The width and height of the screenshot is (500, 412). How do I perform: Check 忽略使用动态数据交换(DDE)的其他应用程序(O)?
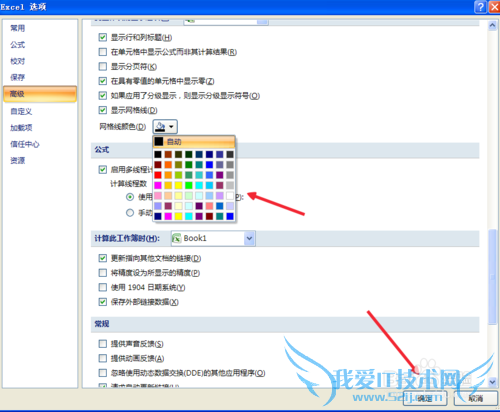(x=103, y=373)
